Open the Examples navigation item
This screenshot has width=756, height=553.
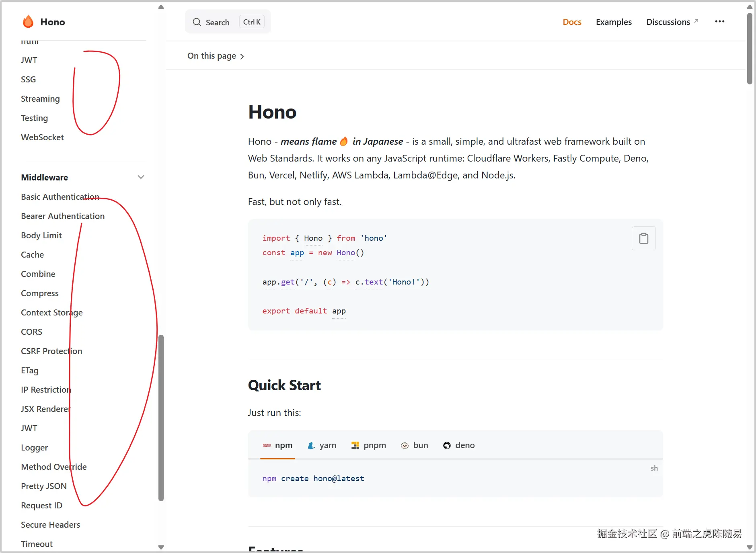pyautogui.click(x=614, y=22)
